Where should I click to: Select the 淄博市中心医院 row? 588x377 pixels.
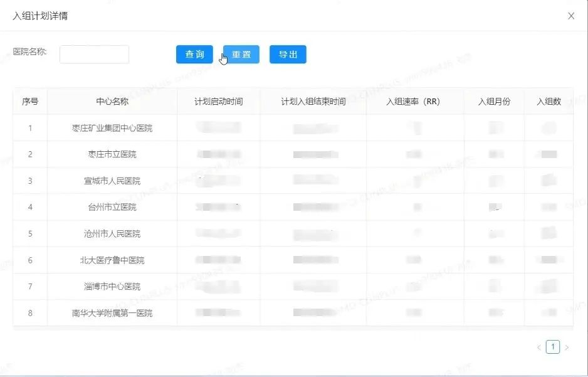tap(293, 287)
